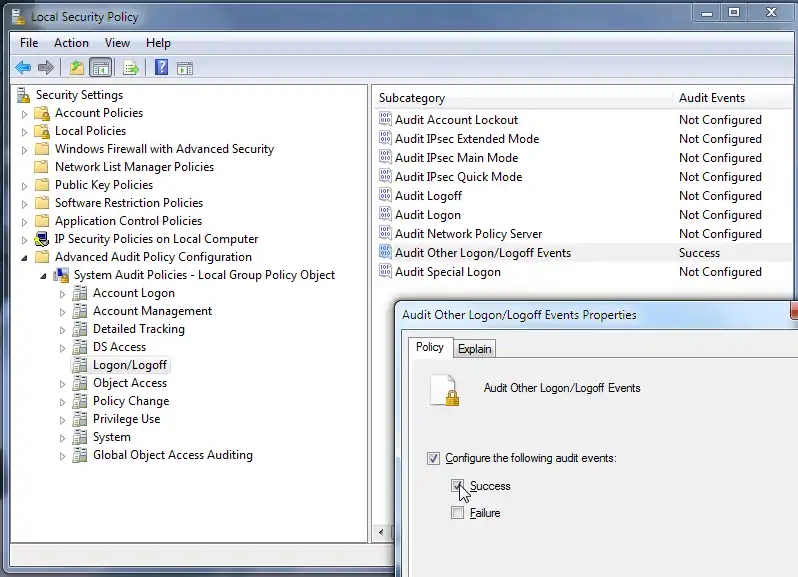Click the Audit Special Logon policy icon
The width and height of the screenshot is (798, 577).
click(386, 272)
